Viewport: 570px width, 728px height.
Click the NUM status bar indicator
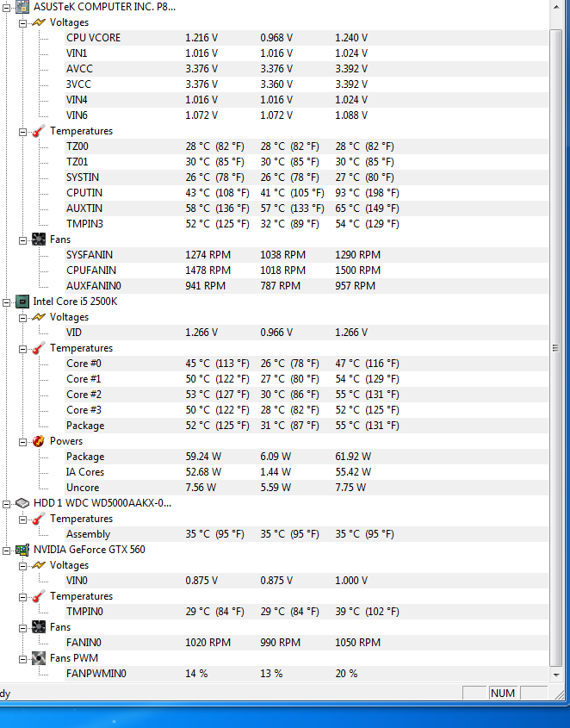(503, 694)
